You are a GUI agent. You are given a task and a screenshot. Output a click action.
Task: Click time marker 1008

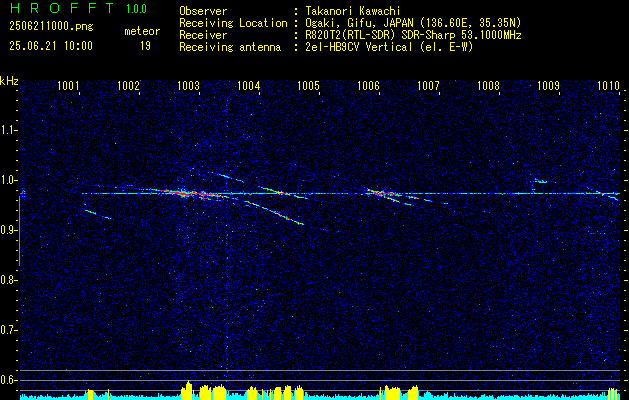(489, 85)
